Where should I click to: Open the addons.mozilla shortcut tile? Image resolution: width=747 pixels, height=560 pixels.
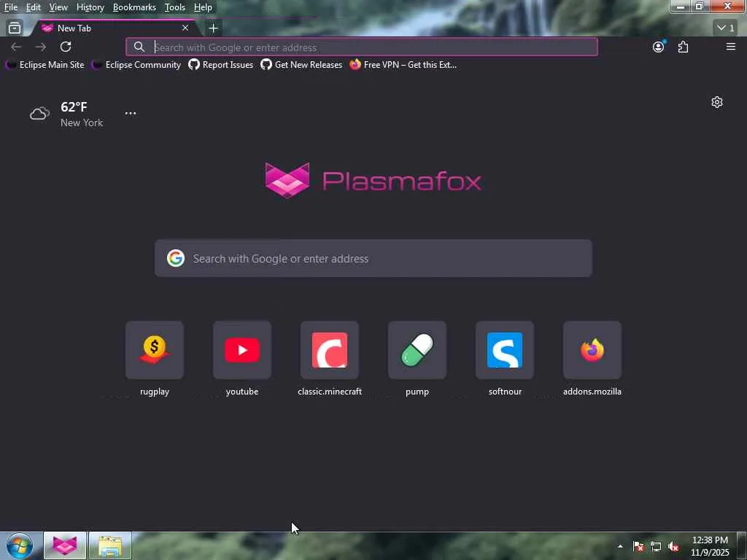tap(592, 350)
